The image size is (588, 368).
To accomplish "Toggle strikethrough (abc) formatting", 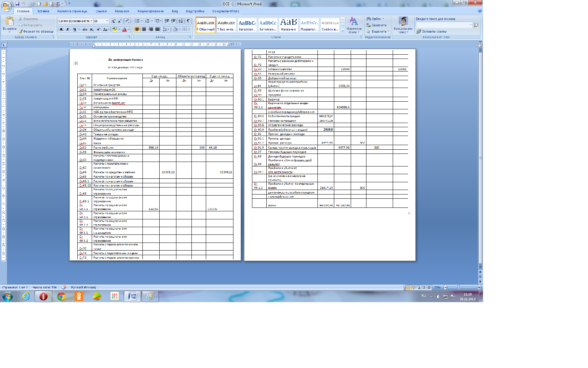I will click(x=85, y=29).
